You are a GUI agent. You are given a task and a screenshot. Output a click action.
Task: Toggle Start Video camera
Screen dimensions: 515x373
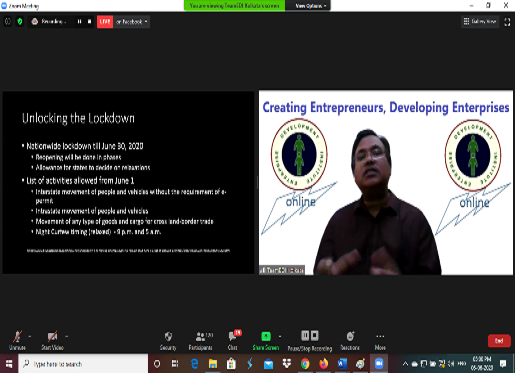click(52, 340)
